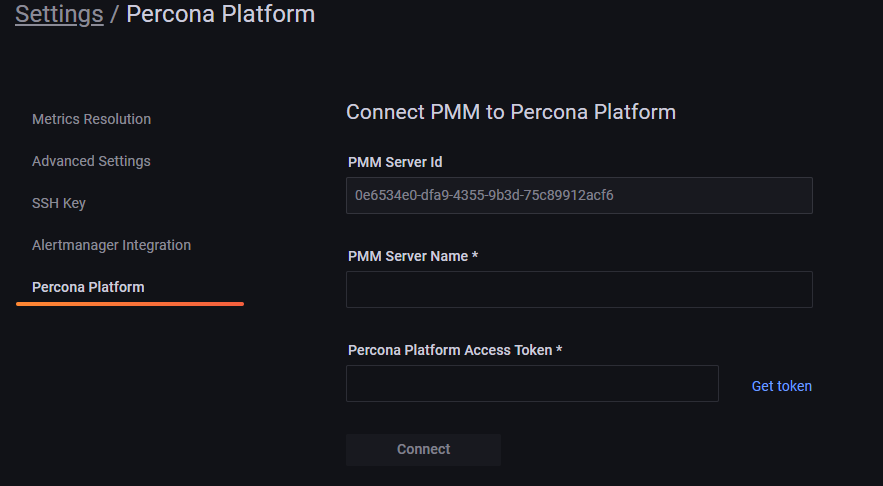Click the Percona Platform breadcrumb title
The width and height of the screenshot is (883, 486).
pos(220,14)
